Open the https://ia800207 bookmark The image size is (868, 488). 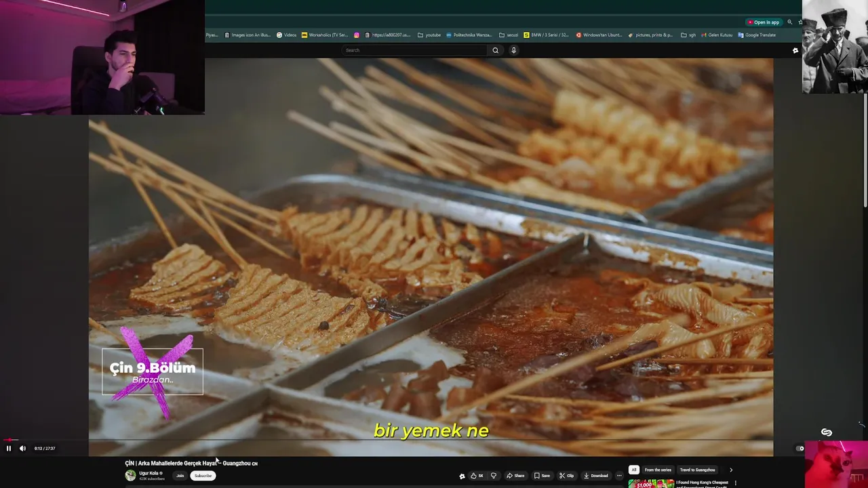(x=387, y=35)
